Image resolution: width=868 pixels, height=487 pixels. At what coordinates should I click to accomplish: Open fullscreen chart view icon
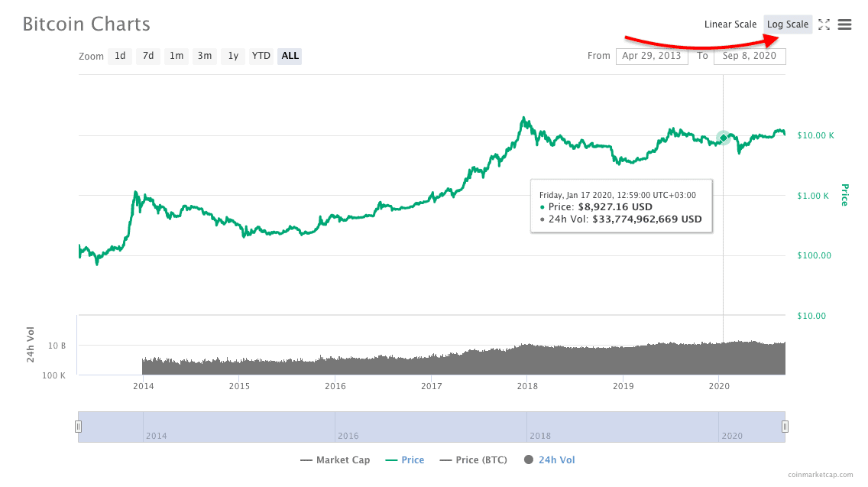coord(824,24)
